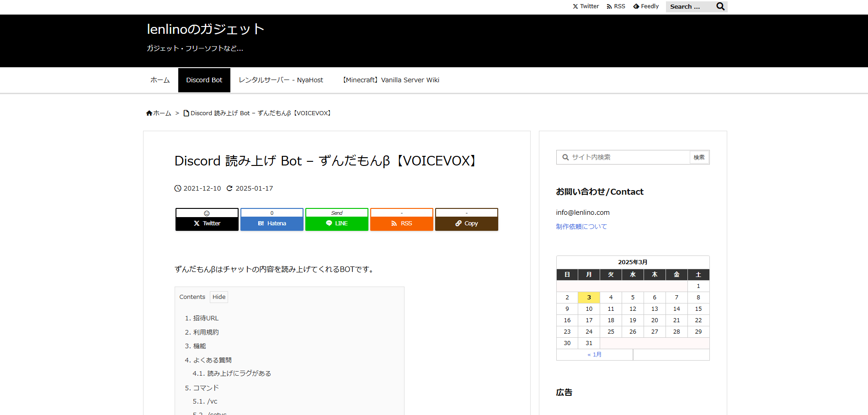
Task: Copy the article URL with Copy button
Action: (x=467, y=223)
